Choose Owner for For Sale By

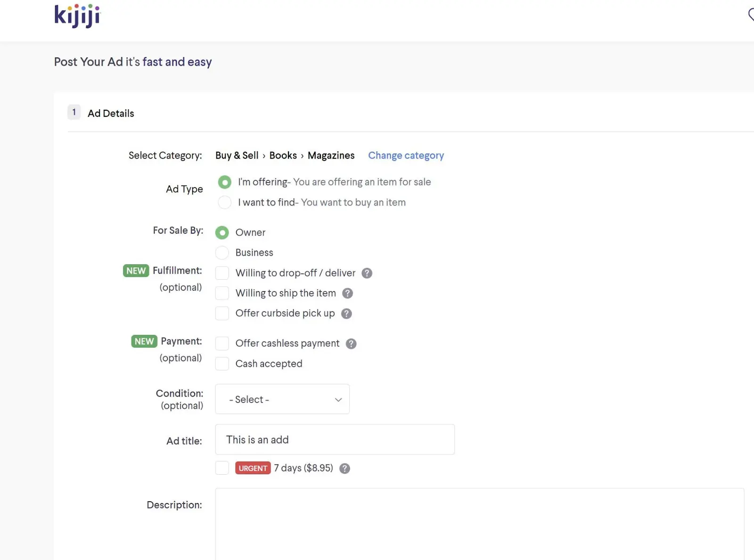coord(222,233)
